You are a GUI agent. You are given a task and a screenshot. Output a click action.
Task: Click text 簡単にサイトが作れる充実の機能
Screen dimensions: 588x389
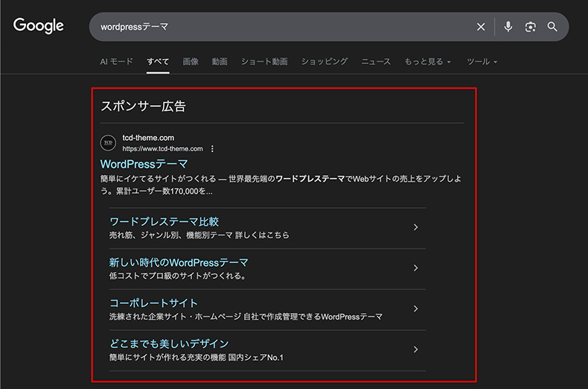167,358
